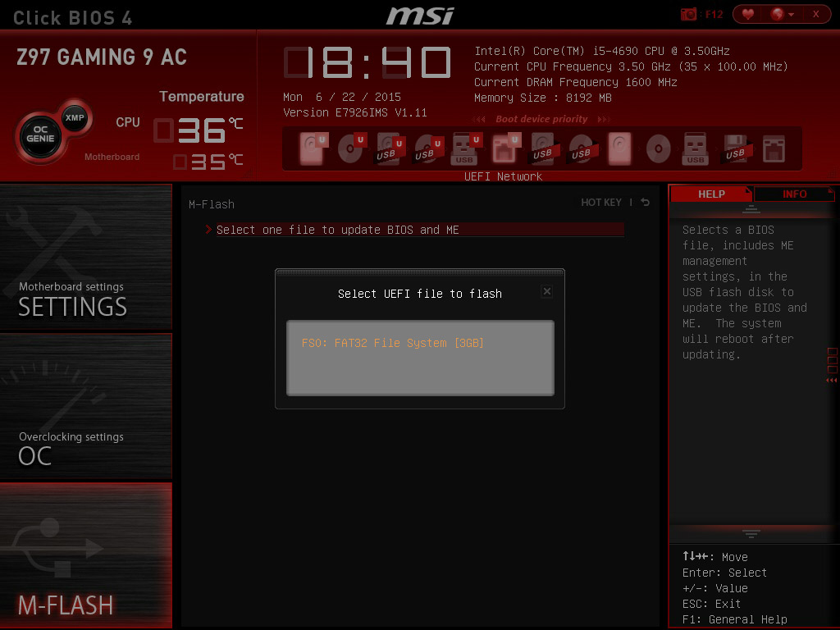The height and width of the screenshot is (630, 840).
Task: Click the CPU temperature 36°C readout
Action: tap(199, 130)
